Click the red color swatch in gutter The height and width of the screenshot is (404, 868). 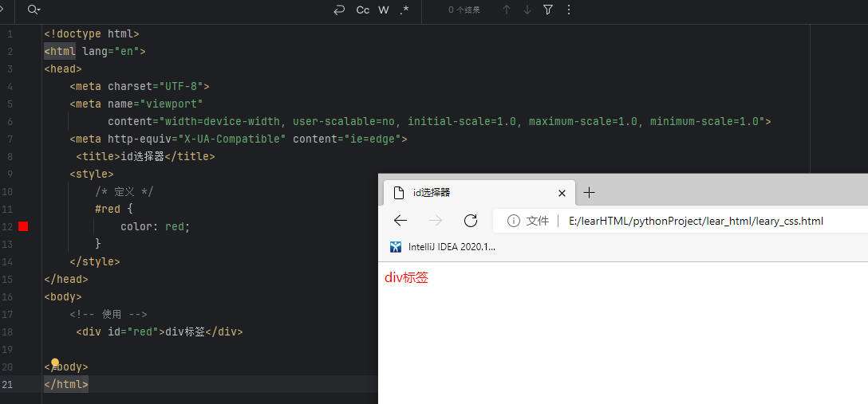click(23, 226)
